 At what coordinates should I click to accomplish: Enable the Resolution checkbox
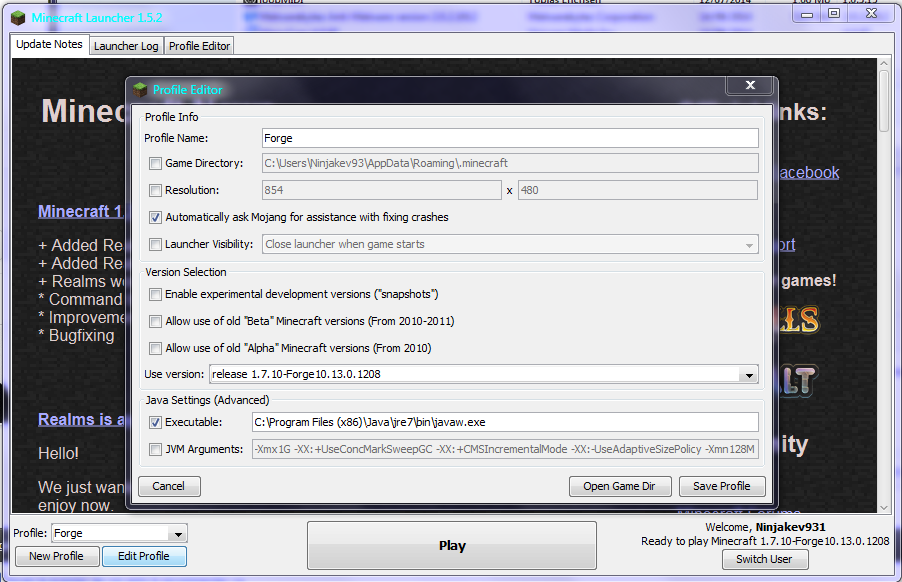(x=155, y=190)
